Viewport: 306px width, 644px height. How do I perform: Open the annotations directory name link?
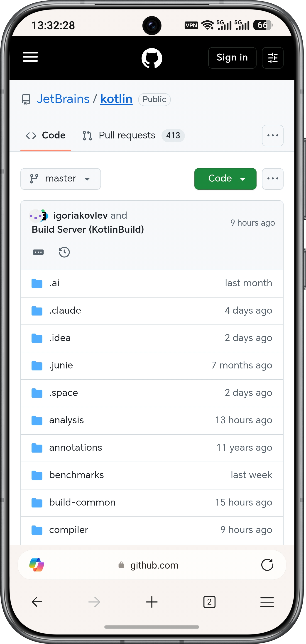pyautogui.click(x=76, y=448)
